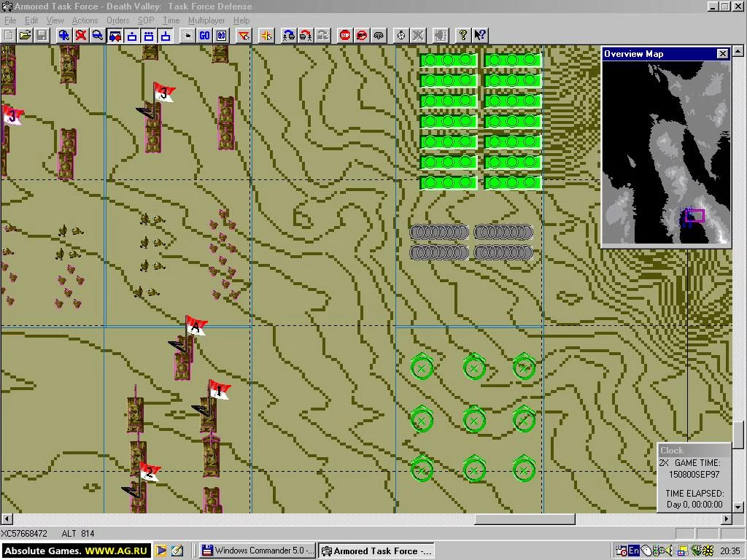This screenshot has width=747, height=560.
Task: Switch to Windows Commander 5.0 taskbar button
Action: (258, 551)
